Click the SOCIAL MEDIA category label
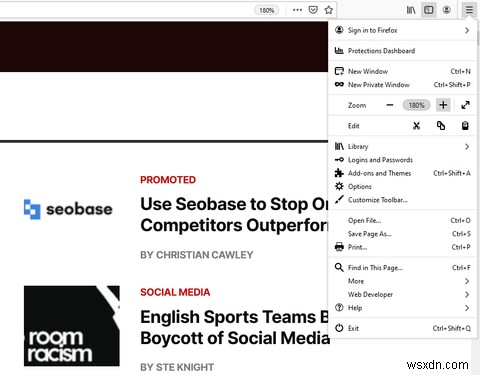This screenshot has width=480, height=375. coord(175,292)
